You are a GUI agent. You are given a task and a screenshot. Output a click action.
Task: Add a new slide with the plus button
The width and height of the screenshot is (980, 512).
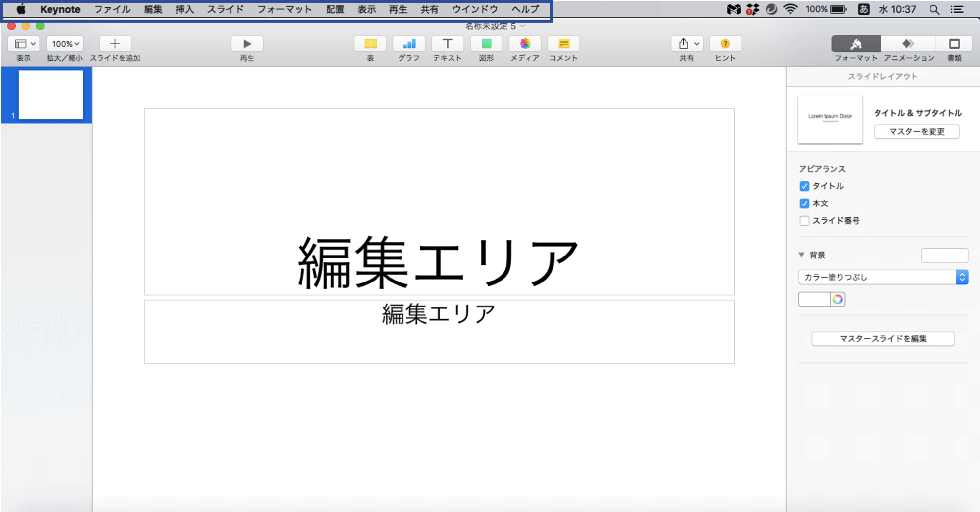115,44
